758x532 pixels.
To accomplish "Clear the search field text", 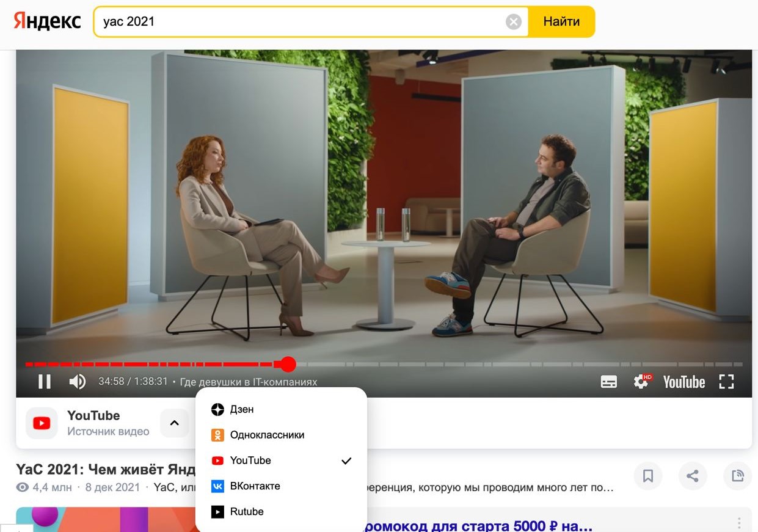I will (x=514, y=22).
